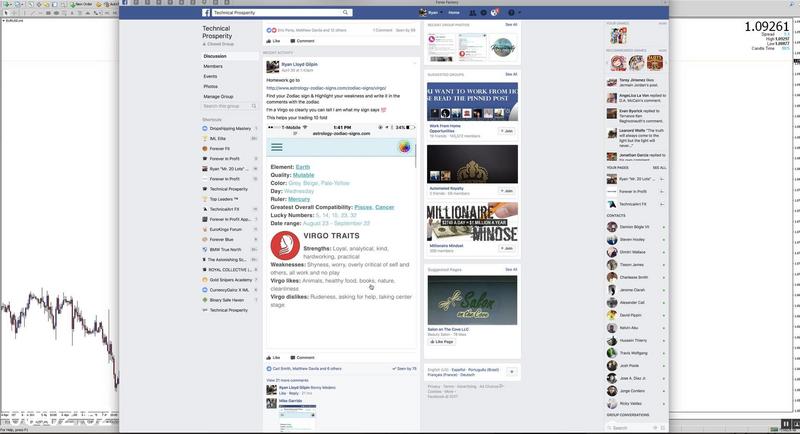Open the Ryan Mr. 20 Lots page in Your Pages
800x434 pixels.
635,179
